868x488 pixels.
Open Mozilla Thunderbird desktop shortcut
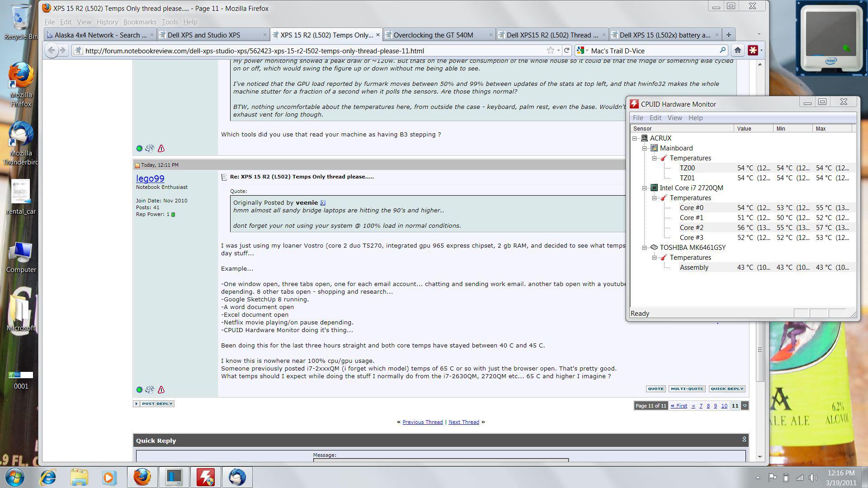[x=20, y=144]
